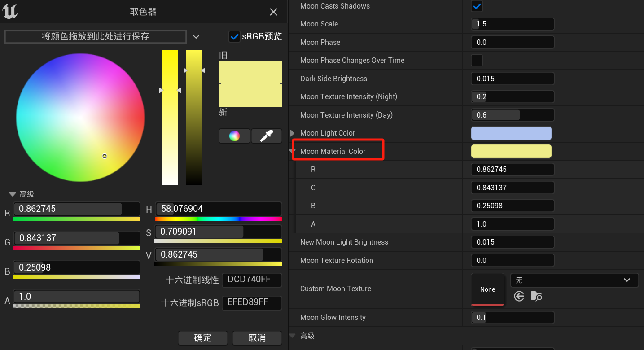This screenshot has width=644, height=350.
Task: Click the new color preview swatch
Action: [x=250, y=96]
